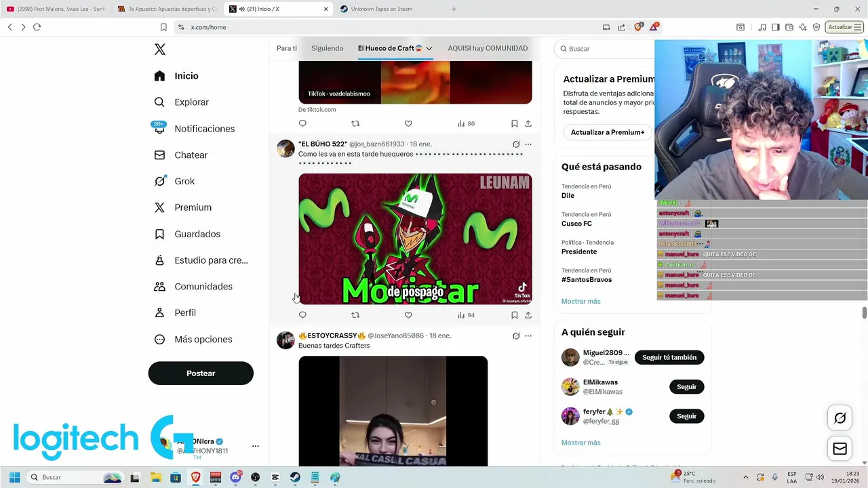Screen dimensions: 868x488
Task: Reply to the EL BÚHO 522 post
Action: tap(302, 315)
